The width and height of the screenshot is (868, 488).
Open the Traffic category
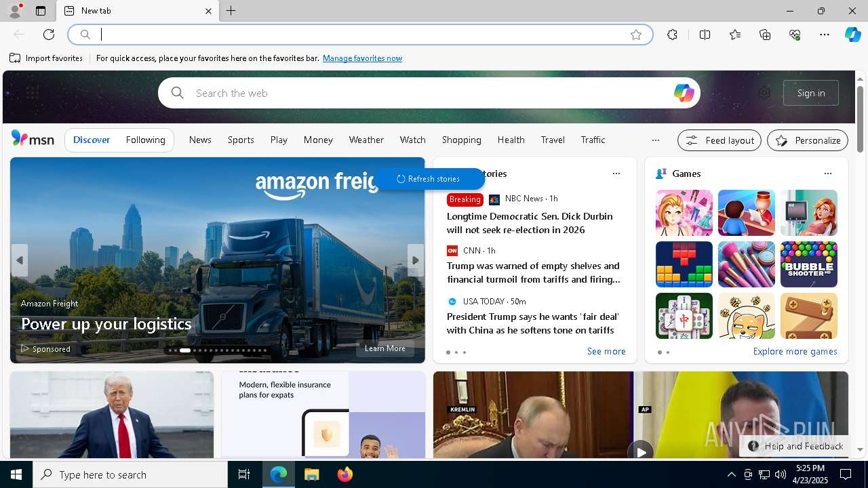pyautogui.click(x=593, y=140)
